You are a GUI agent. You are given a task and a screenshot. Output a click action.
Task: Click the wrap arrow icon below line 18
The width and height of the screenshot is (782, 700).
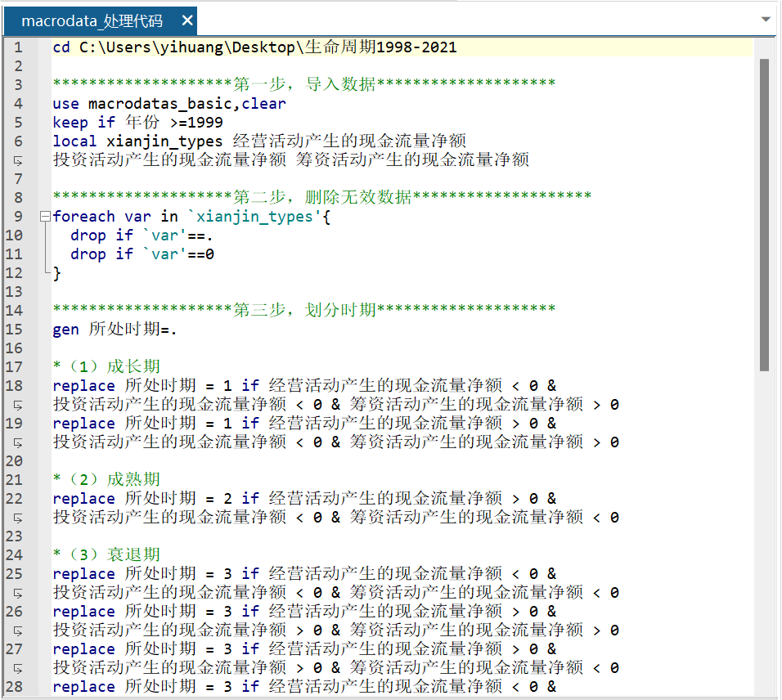pyautogui.click(x=18, y=406)
